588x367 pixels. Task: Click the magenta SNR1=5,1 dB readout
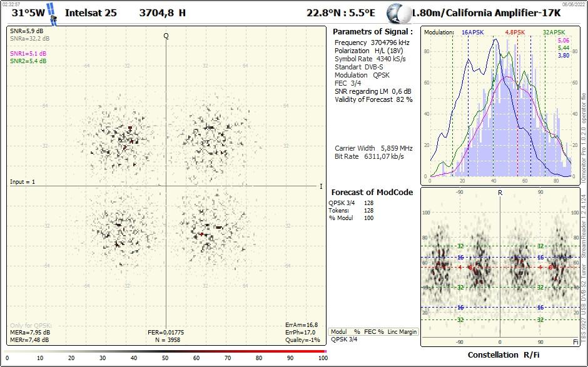point(28,54)
